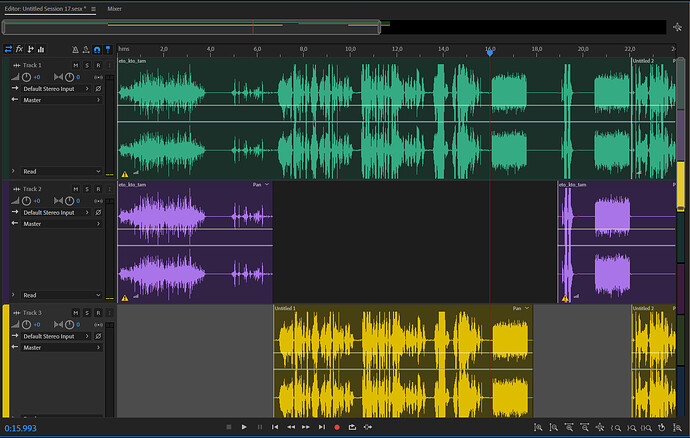Switch to the Mixer tab
The width and height of the screenshot is (690, 438).
point(114,8)
